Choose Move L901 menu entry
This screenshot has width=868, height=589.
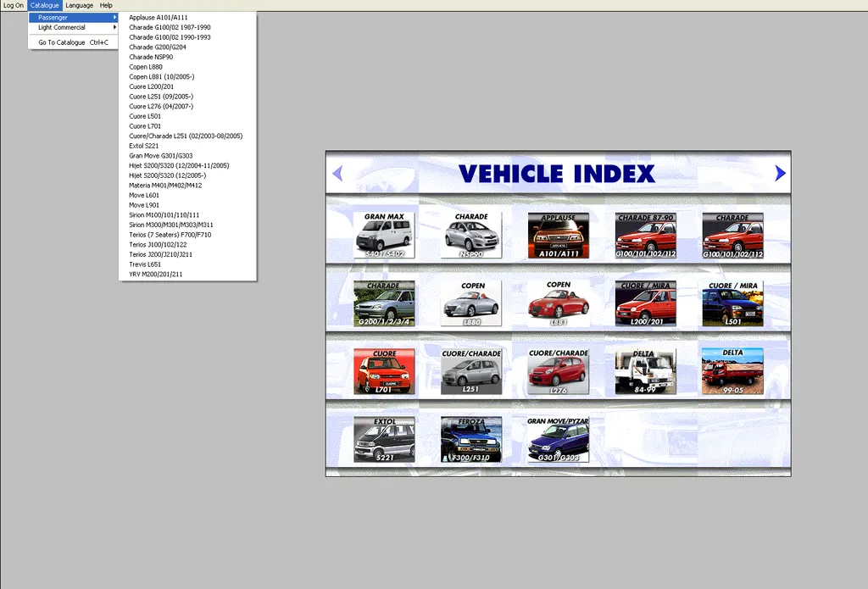pos(187,205)
